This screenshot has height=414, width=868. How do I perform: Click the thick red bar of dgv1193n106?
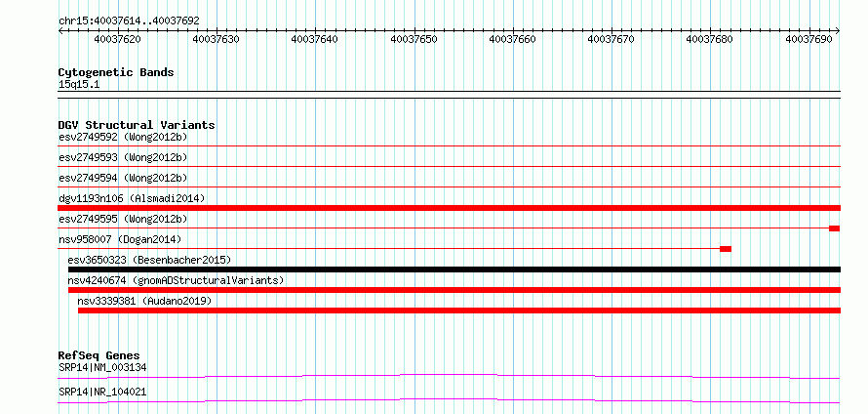tap(449, 208)
